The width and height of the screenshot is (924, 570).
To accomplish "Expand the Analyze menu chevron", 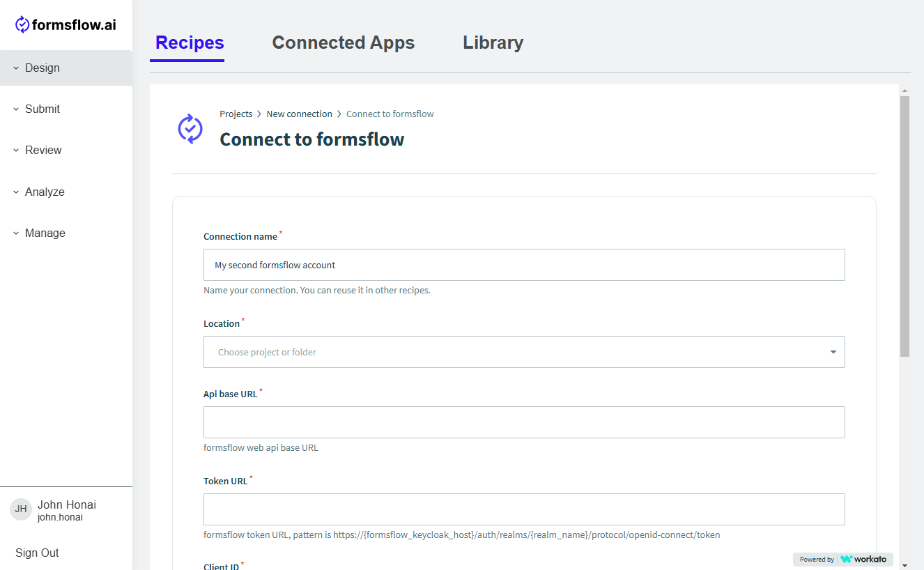I will coord(16,192).
